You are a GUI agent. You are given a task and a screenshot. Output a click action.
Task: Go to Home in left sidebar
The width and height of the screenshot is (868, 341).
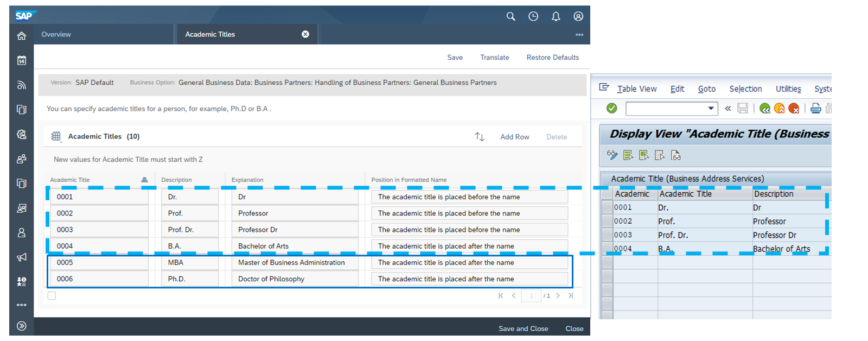(21, 36)
